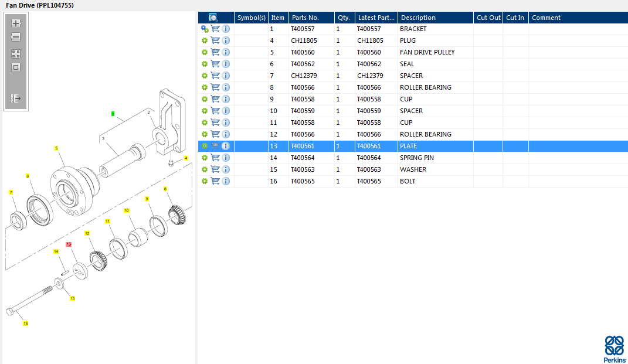Screen dimensions: 628x364
Task: Click the export list arrow icon
Action: click(x=16, y=98)
